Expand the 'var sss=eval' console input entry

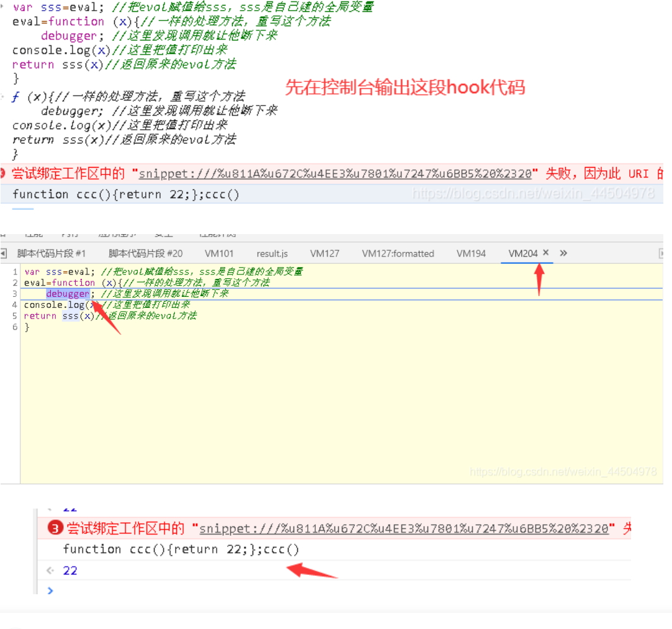pyautogui.click(x=2, y=7)
